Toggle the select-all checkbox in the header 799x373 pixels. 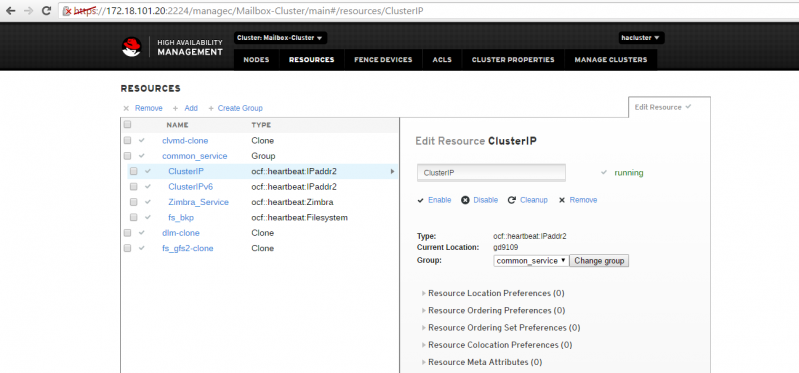click(x=127, y=124)
